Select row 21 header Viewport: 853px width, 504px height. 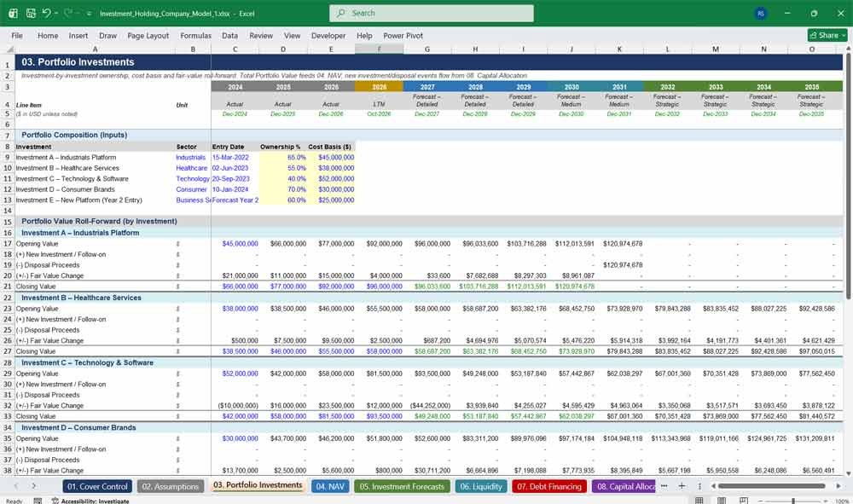8,287
